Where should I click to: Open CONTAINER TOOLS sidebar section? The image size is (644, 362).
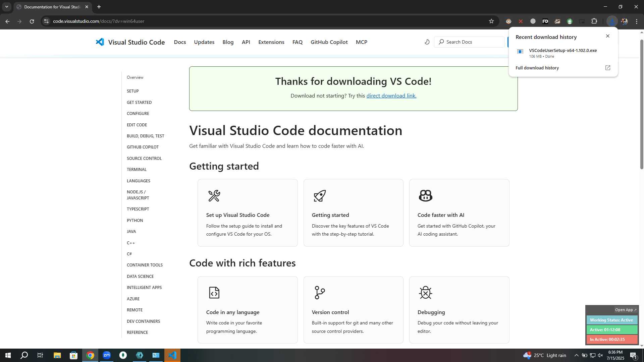(145, 265)
